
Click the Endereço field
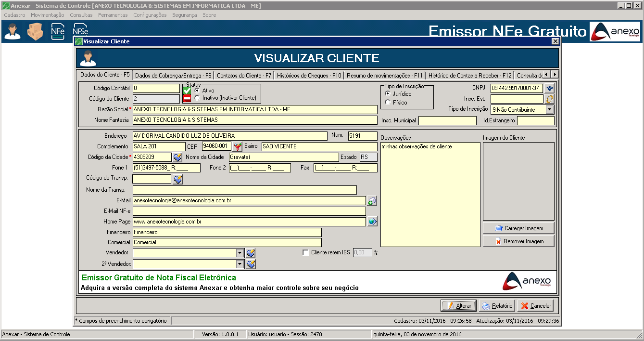click(230, 136)
